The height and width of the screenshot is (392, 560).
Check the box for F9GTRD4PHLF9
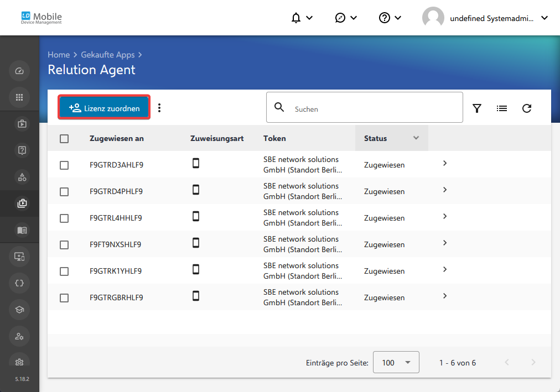(x=64, y=192)
